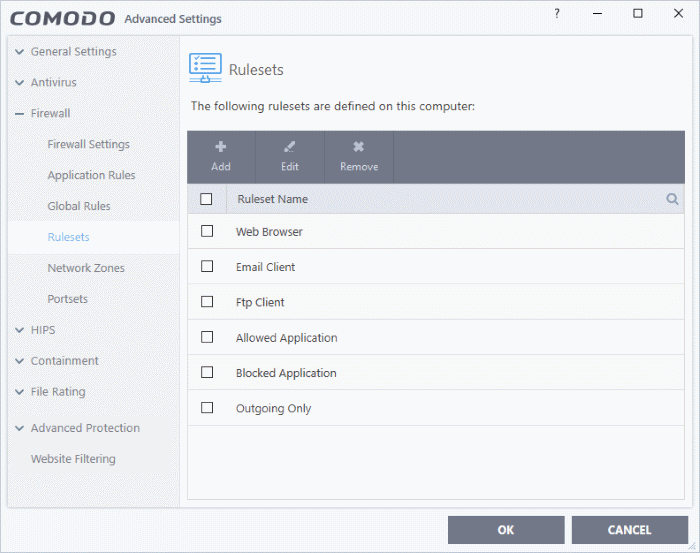Expand the HIPS chevron
The image size is (700, 553).
pyautogui.click(x=20, y=330)
